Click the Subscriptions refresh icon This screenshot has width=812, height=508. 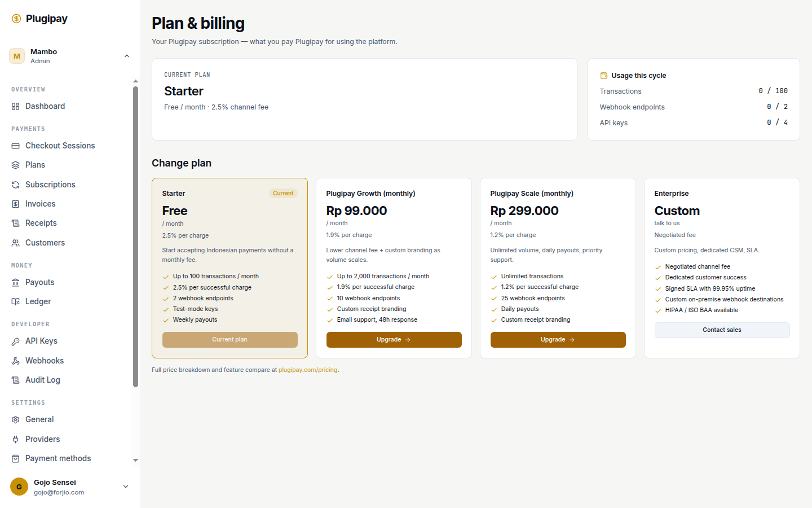pyautogui.click(x=15, y=185)
